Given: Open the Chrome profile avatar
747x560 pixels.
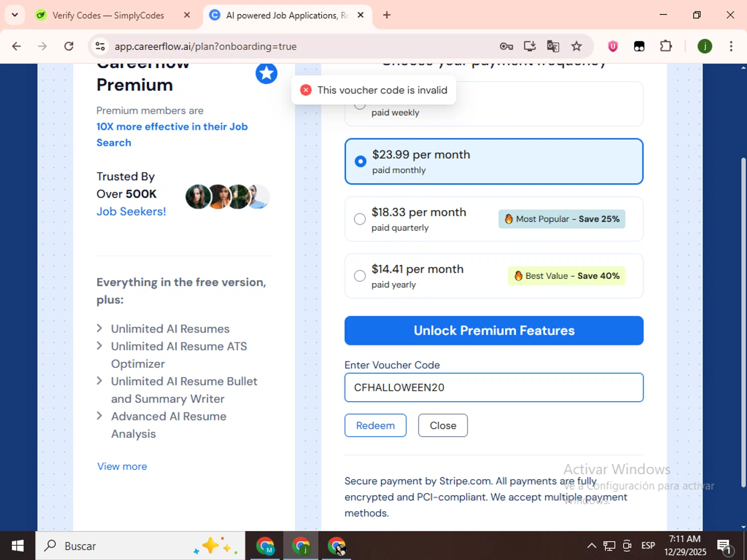Looking at the screenshot, I should [705, 46].
